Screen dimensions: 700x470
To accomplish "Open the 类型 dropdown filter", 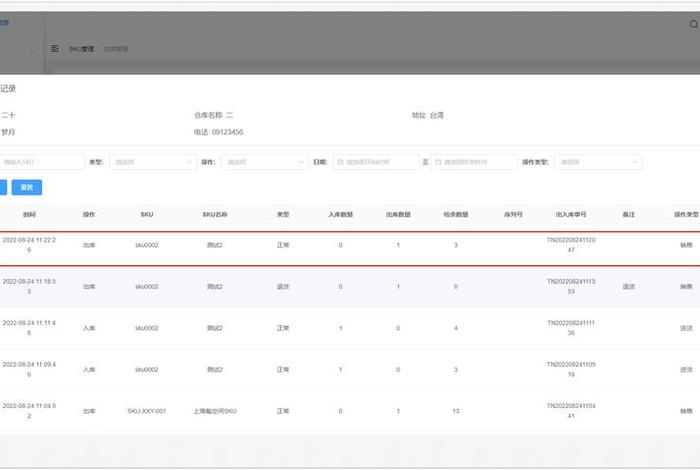I will (x=150, y=162).
